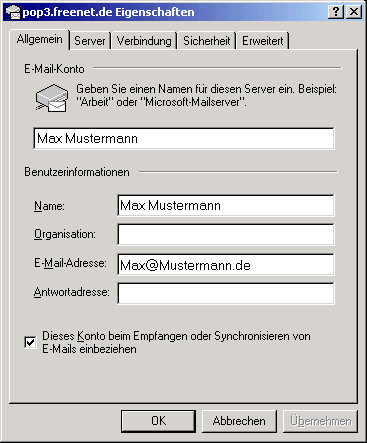
Task: Toggle the 'Dieses Konto beim Empfangen' checkbox
Action: (30, 343)
